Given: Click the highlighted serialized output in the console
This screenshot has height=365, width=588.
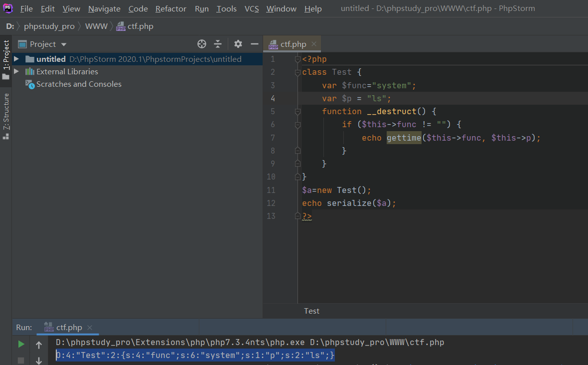Looking at the screenshot, I should point(194,355).
